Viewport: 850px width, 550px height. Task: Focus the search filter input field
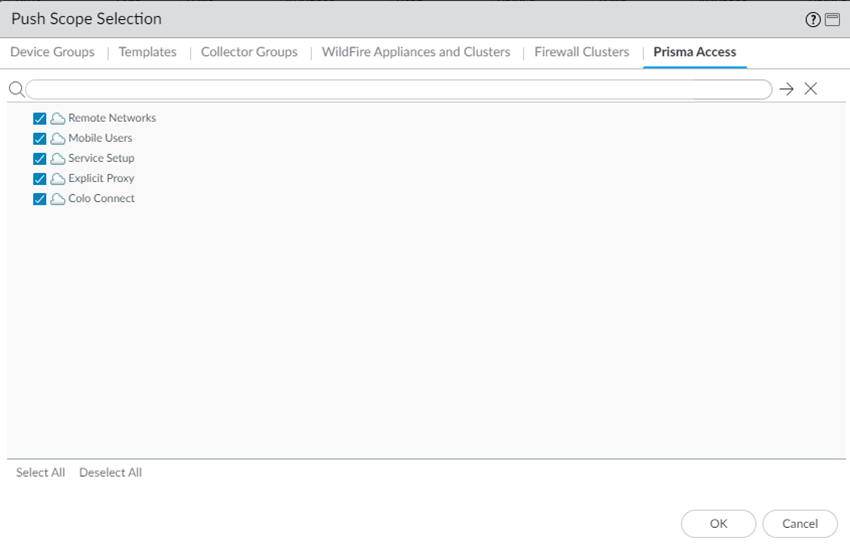point(399,89)
